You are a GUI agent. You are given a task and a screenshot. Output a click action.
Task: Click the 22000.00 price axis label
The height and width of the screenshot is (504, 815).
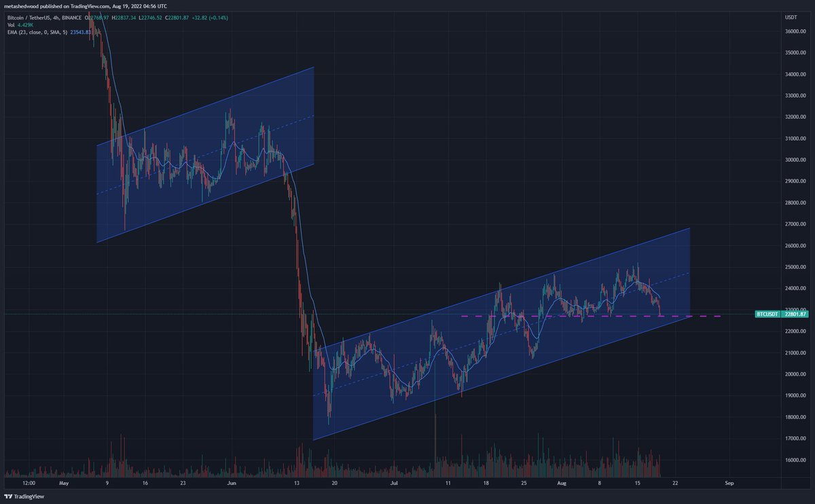click(x=794, y=331)
